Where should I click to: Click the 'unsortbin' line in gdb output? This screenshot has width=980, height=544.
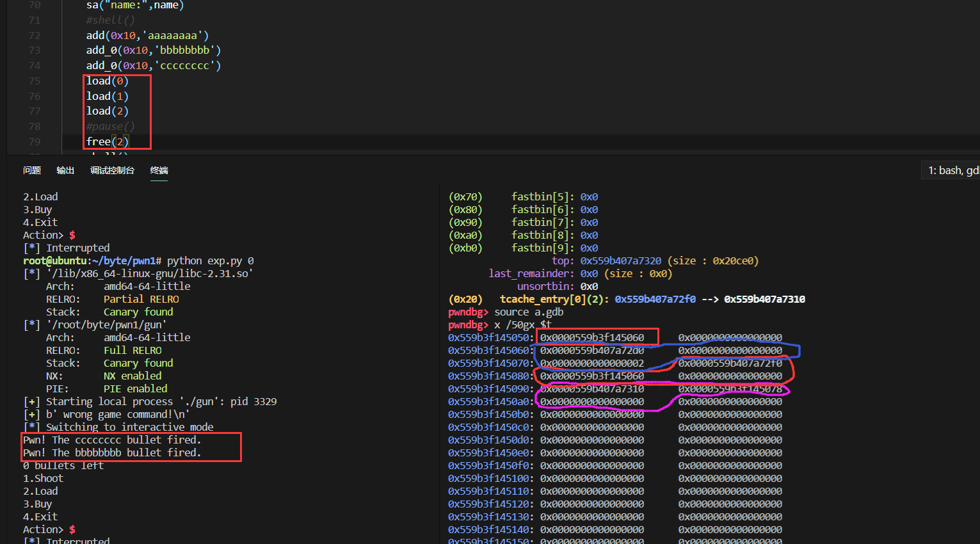pyautogui.click(x=558, y=286)
